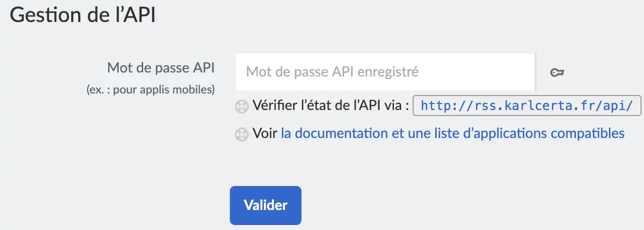Screen dimensions: 644x230
Task: Select the placeholder Mot de passe API enregistré
Action: click(333, 72)
